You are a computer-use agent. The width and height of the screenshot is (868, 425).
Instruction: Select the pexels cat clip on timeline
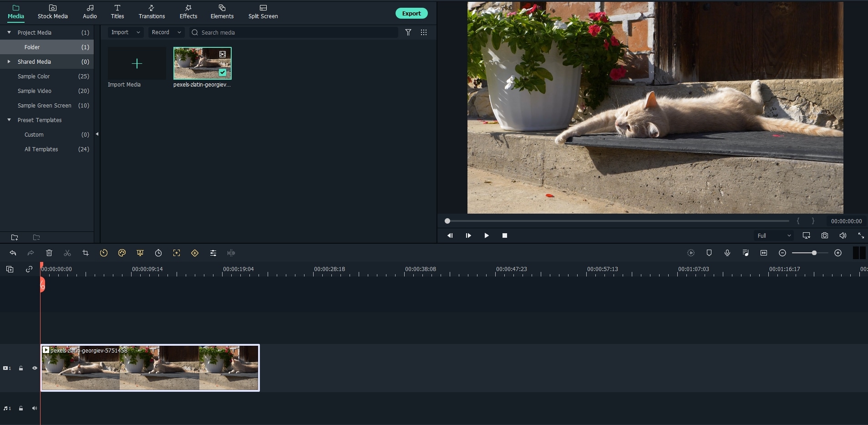click(150, 368)
